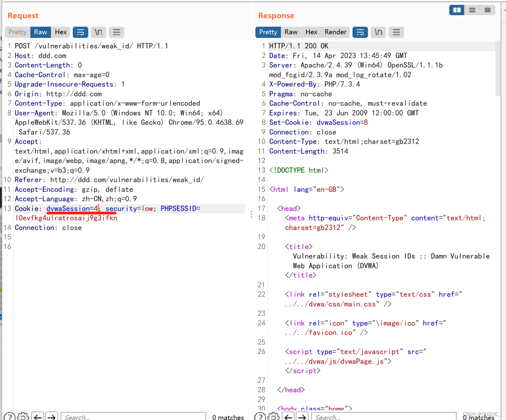Click the Origin: http://ddd.com header
506x420 pixels.
click(58, 94)
